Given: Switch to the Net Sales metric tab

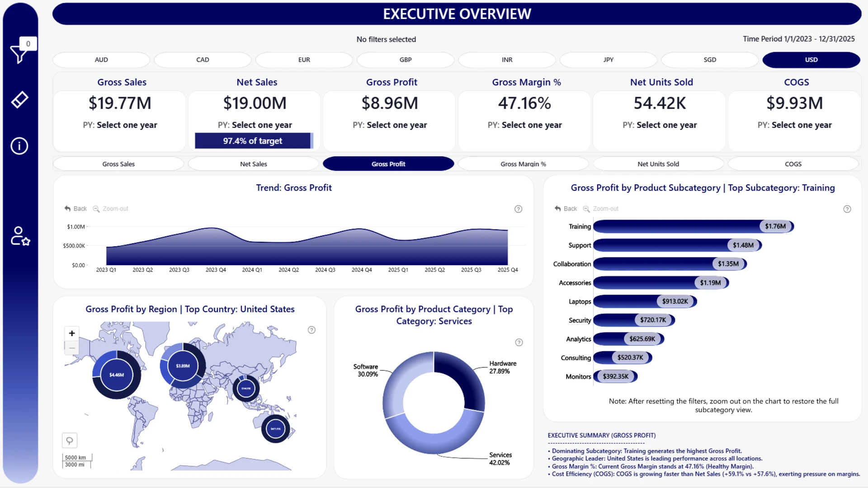Looking at the screenshot, I should point(254,164).
